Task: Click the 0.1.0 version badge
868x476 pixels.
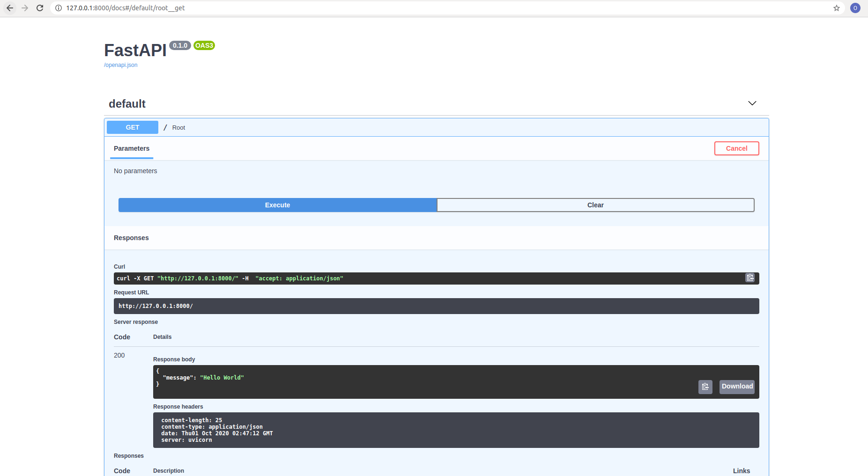Action: pos(180,45)
